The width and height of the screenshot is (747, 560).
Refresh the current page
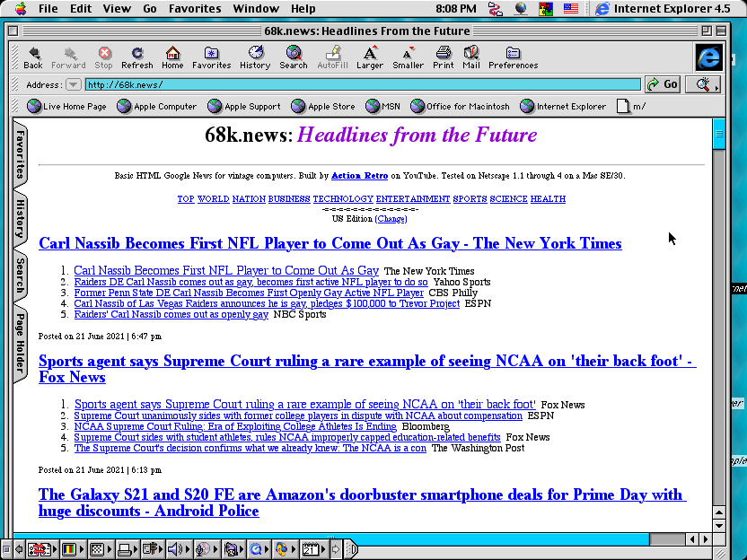coord(137,57)
